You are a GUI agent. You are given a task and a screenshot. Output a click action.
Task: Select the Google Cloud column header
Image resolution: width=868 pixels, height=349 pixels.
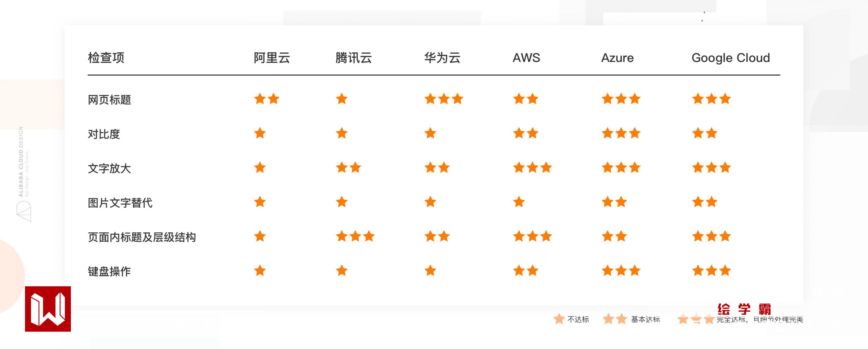click(731, 58)
